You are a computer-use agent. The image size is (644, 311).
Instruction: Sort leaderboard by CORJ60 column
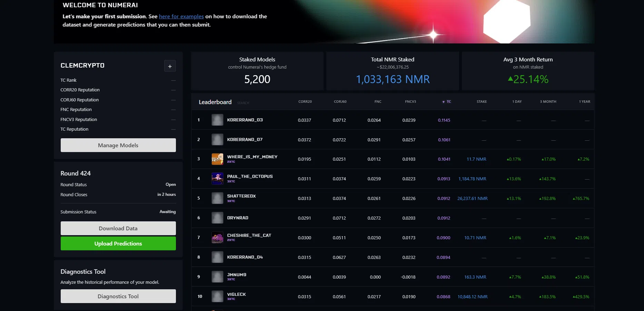tap(340, 102)
